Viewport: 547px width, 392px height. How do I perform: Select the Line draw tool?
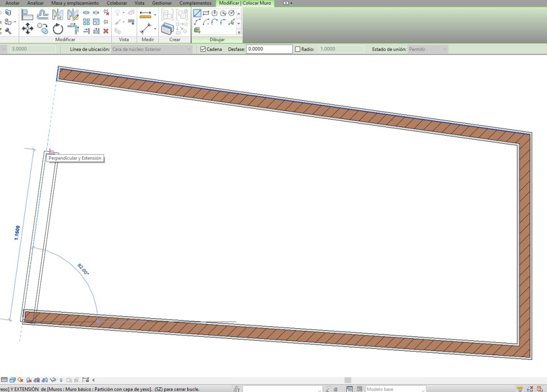point(197,13)
